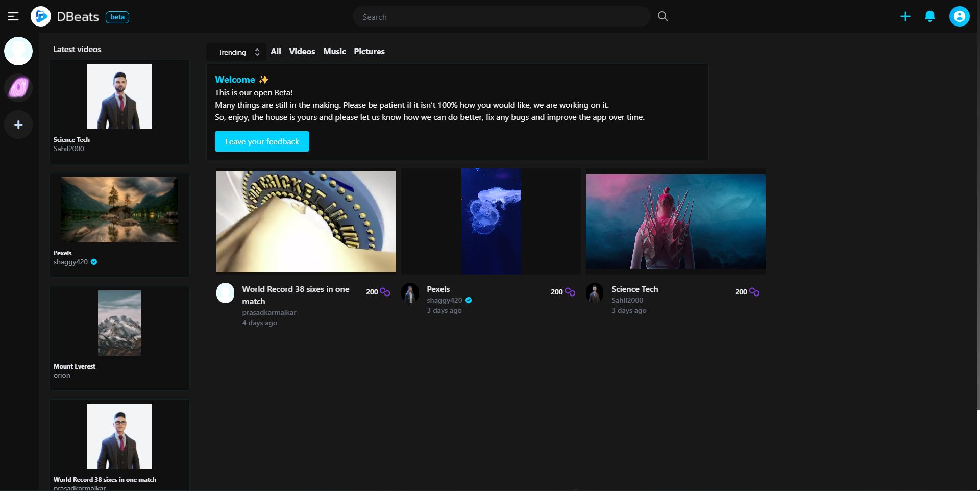Screen dimensions: 980x491
Task: Open the Trending sort dropdown
Action: 237,52
